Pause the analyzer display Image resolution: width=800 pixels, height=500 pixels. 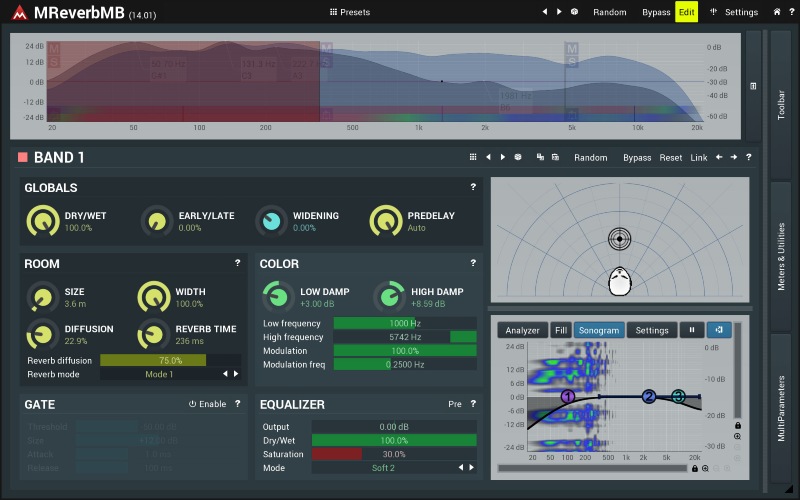click(x=692, y=330)
